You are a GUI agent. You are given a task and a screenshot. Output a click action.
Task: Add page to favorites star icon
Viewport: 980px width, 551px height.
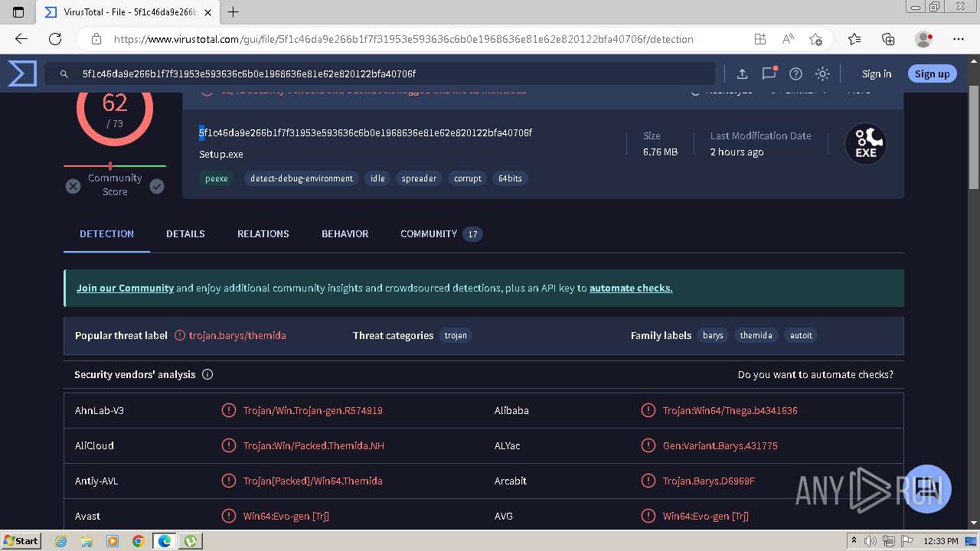pos(815,39)
